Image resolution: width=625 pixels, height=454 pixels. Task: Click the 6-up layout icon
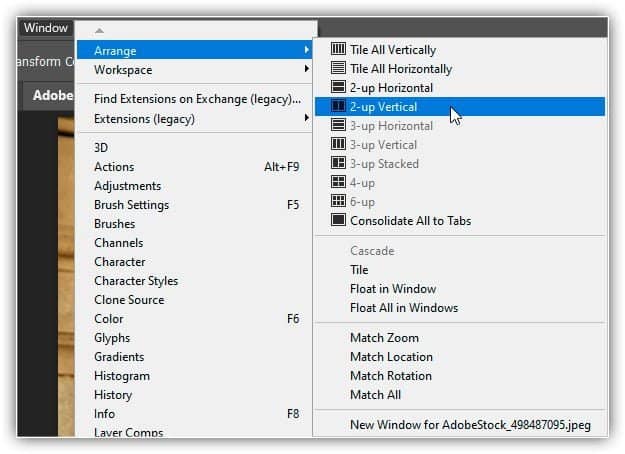tap(339, 202)
